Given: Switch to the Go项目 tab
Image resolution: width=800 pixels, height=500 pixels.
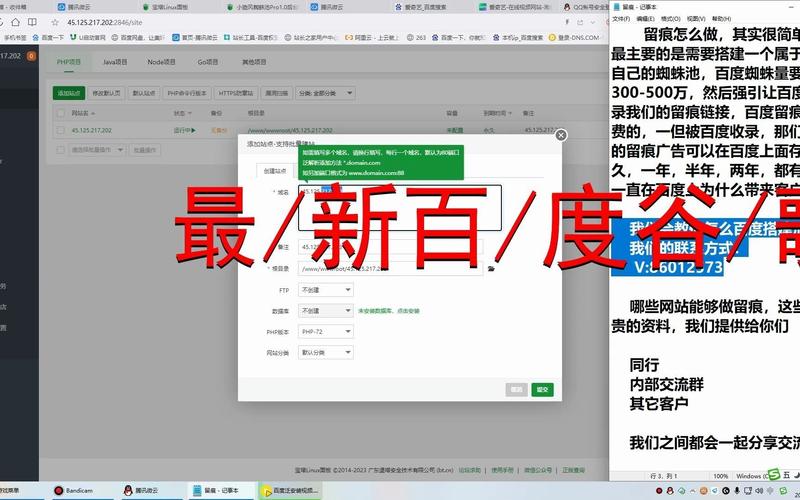Looking at the screenshot, I should (208, 62).
